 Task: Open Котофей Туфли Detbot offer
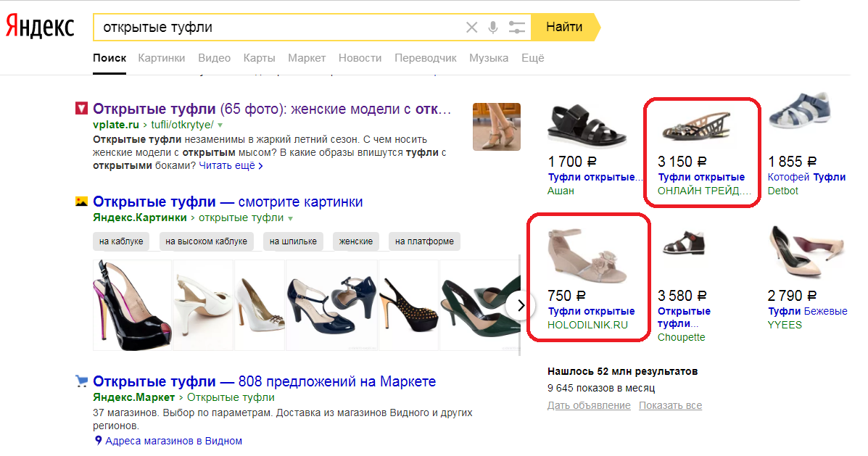click(806, 177)
